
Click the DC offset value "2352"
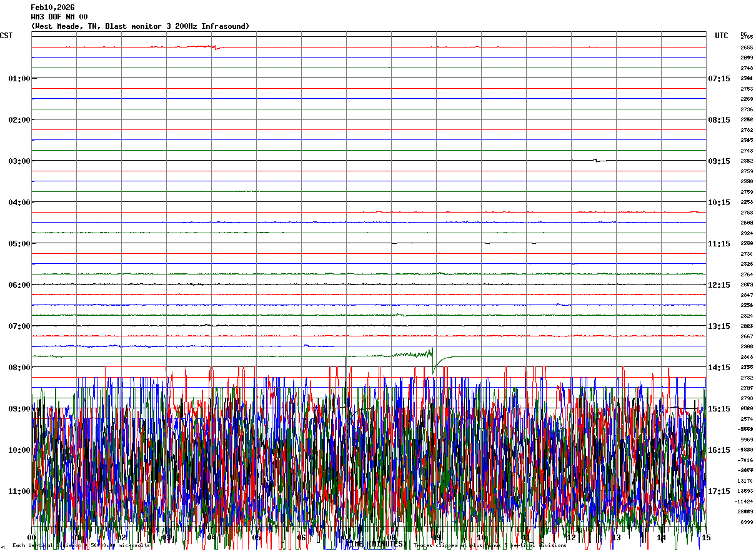coord(747,161)
